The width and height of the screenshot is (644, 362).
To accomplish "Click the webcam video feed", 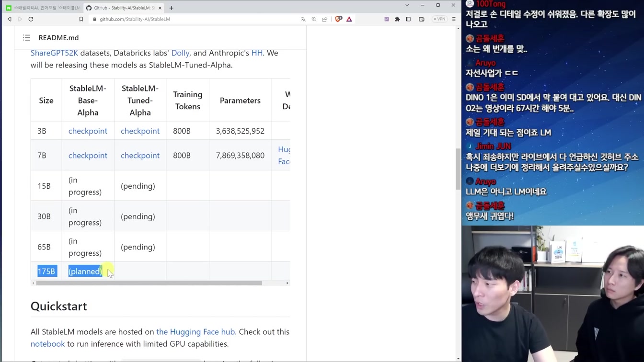I will click(553, 294).
